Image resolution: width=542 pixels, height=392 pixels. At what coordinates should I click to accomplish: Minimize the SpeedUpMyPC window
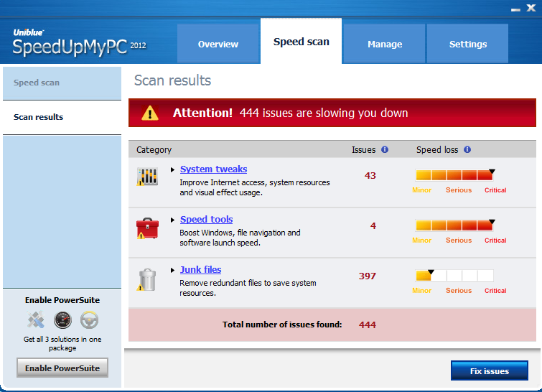point(515,9)
